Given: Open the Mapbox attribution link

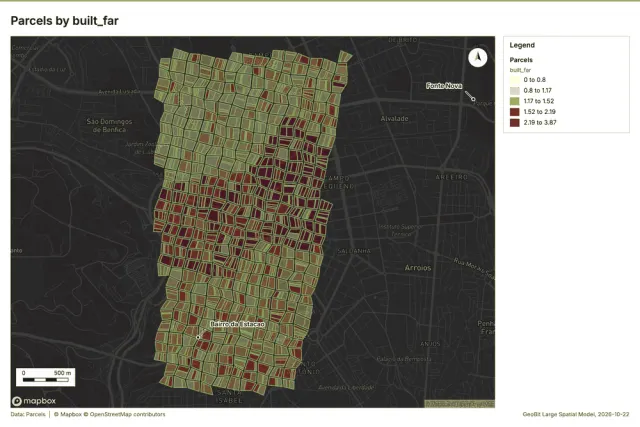Looking at the screenshot, I should [68, 414].
